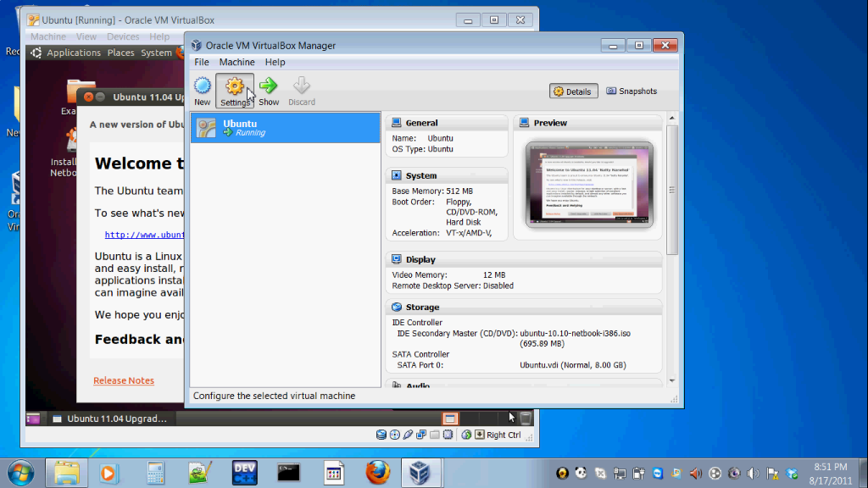Open the Help menu in VirtualBox Manager
Viewport: 868px width, 488px height.
click(x=275, y=62)
